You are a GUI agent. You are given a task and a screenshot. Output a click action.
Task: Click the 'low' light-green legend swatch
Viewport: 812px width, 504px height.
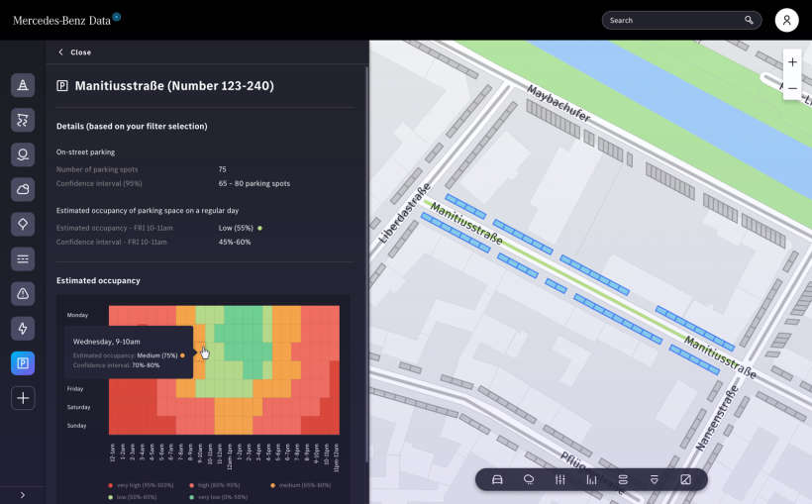[x=110, y=497]
